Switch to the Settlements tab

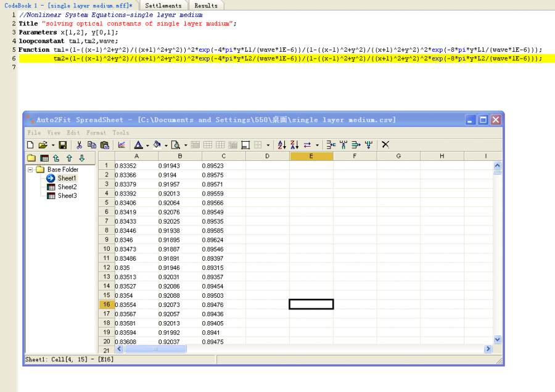(163, 6)
